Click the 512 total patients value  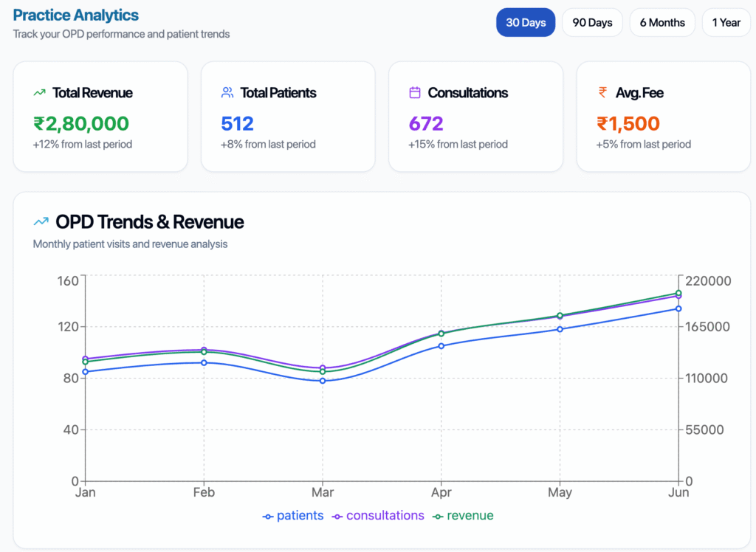click(x=237, y=123)
